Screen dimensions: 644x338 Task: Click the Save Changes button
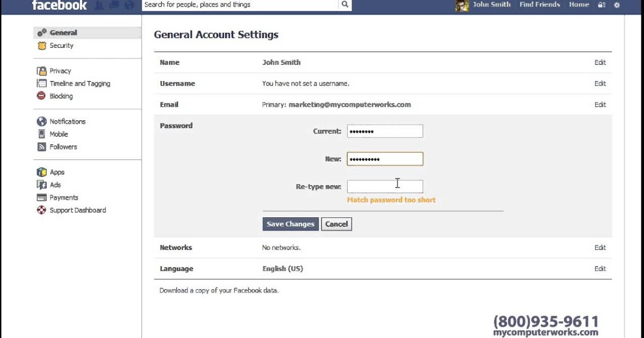click(290, 224)
